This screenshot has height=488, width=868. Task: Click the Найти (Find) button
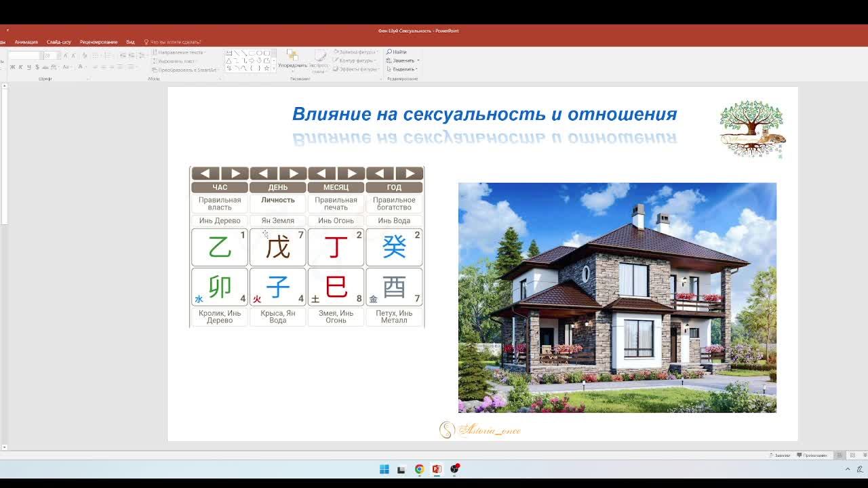coord(397,52)
